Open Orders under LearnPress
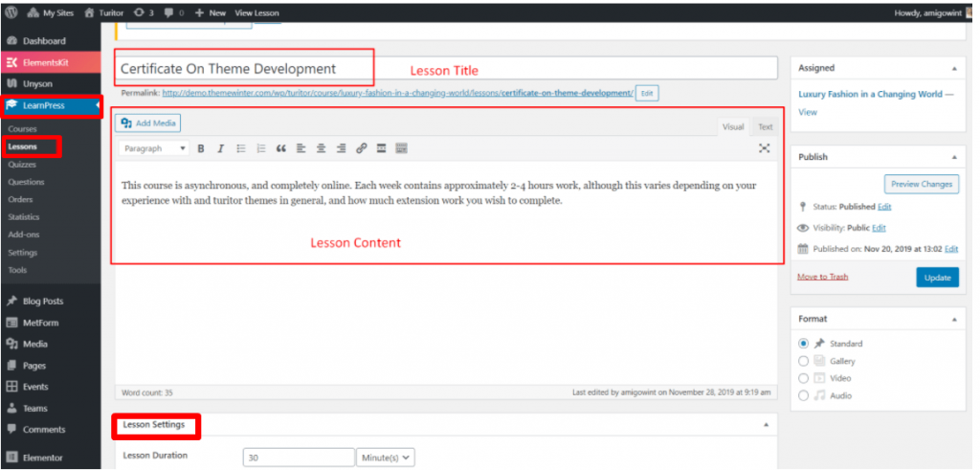The width and height of the screenshot is (980, 470). 20,199
